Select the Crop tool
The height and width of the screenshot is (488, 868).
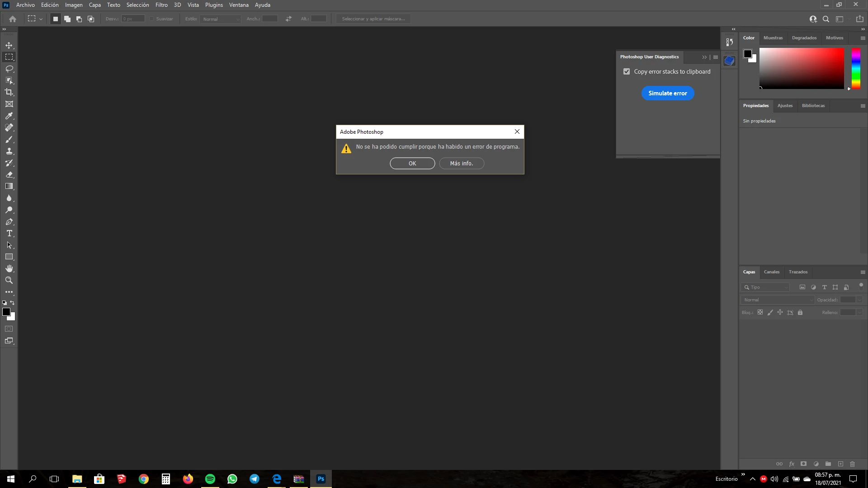click(9, 92)
